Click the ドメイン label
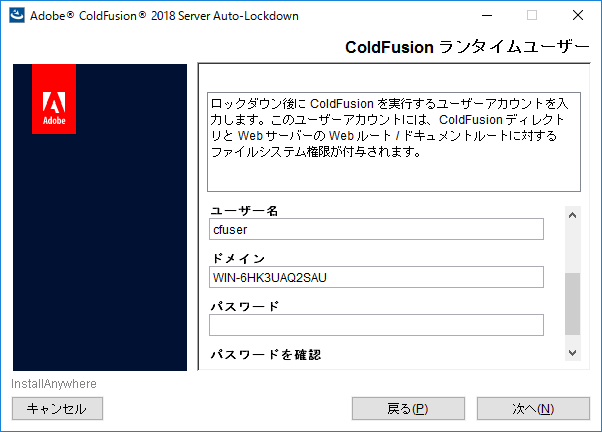 click(x=238, y=259)
